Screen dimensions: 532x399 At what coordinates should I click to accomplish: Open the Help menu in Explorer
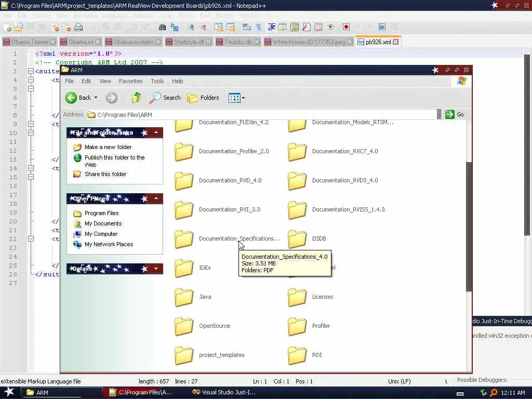(x=178, y=81)
